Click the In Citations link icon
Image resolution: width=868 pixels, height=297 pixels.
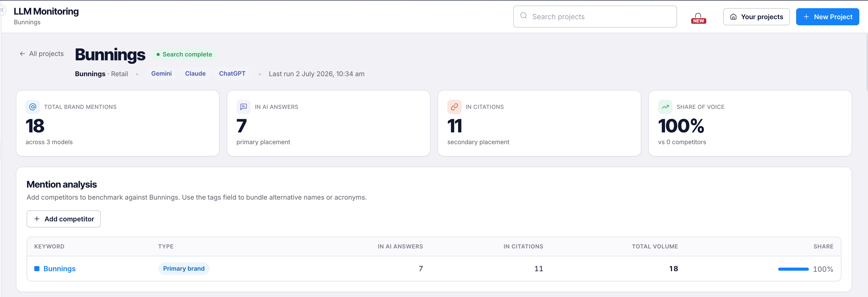click(x=454, y=107)
